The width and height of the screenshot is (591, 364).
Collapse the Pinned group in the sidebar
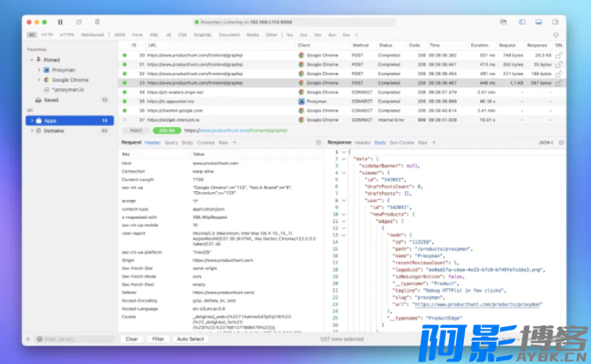(x=32, y=60)
